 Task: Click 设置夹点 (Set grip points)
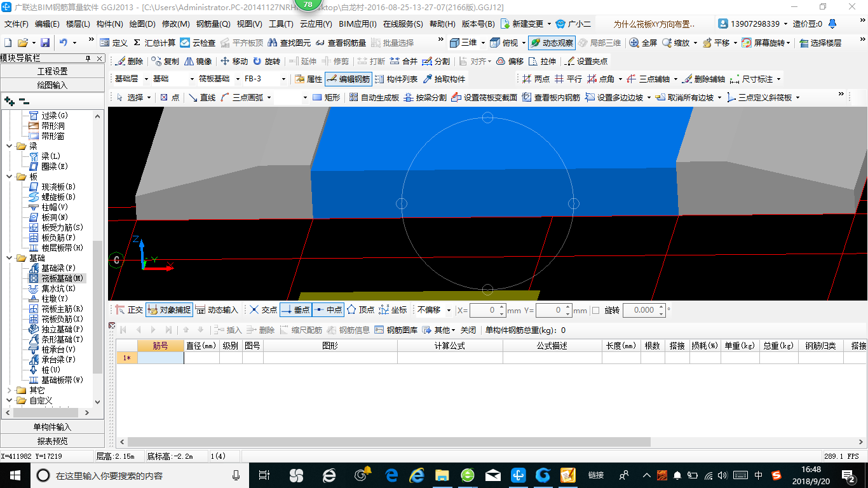[586, 61]
